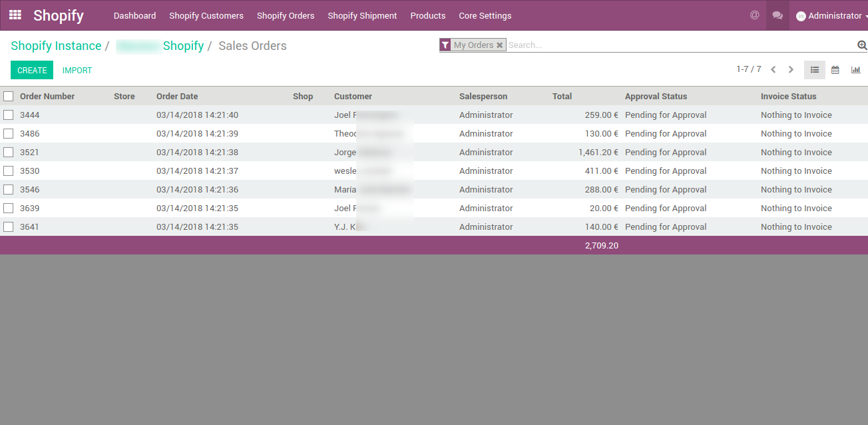The height and width of the screenshot is (425, 868).
Task: Click the 411.00 € total cell
Action: 602,171
